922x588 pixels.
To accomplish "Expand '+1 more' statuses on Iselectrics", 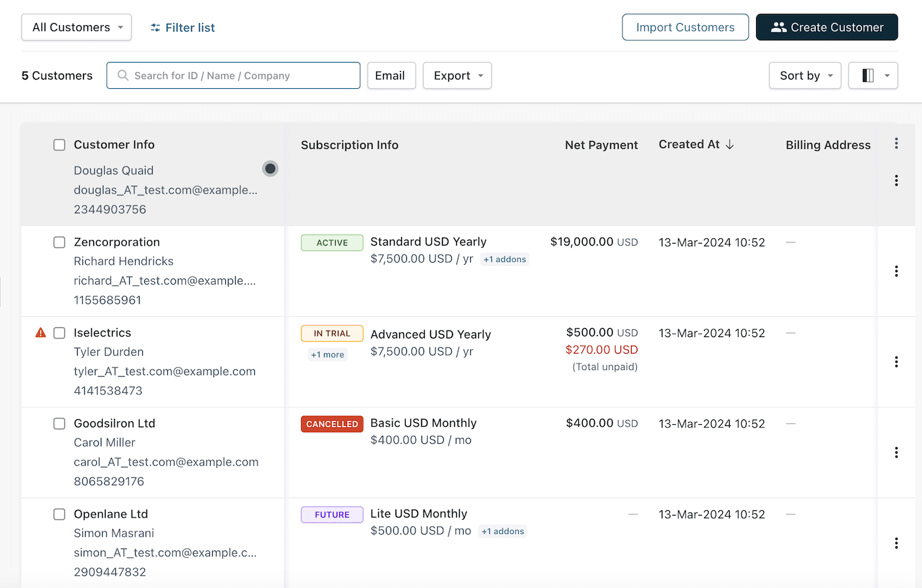I will pos(327,354).
